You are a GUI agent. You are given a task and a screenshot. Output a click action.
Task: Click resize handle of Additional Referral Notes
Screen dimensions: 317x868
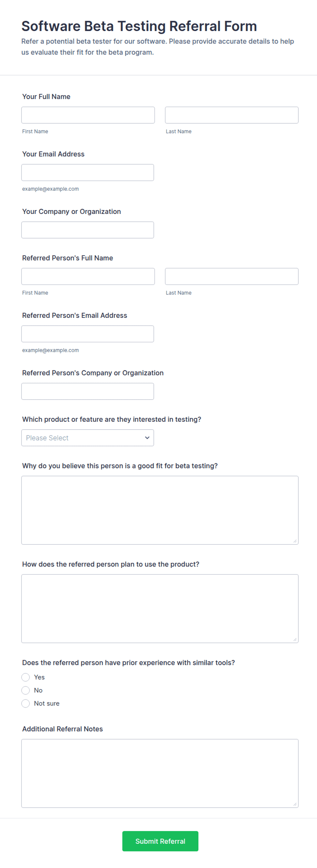(295, 804)
